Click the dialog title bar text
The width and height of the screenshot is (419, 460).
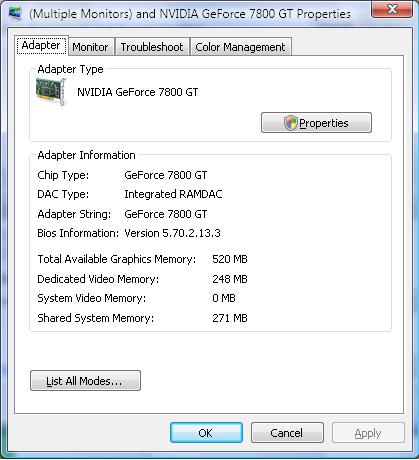190,14
